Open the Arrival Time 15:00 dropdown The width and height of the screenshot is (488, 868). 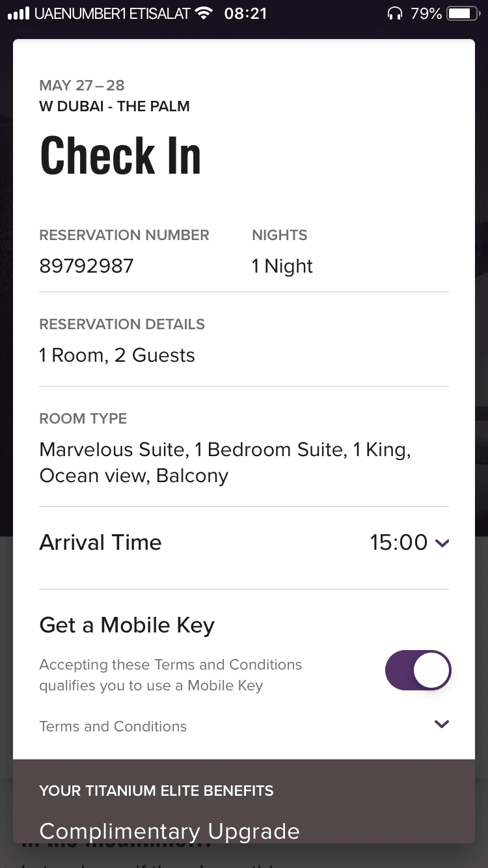(x=409, y=543)
